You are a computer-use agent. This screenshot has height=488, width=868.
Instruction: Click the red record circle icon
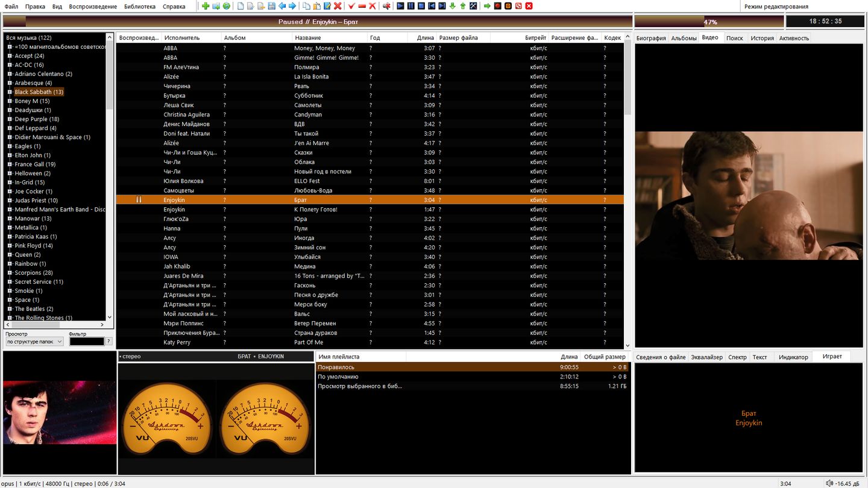497,6
